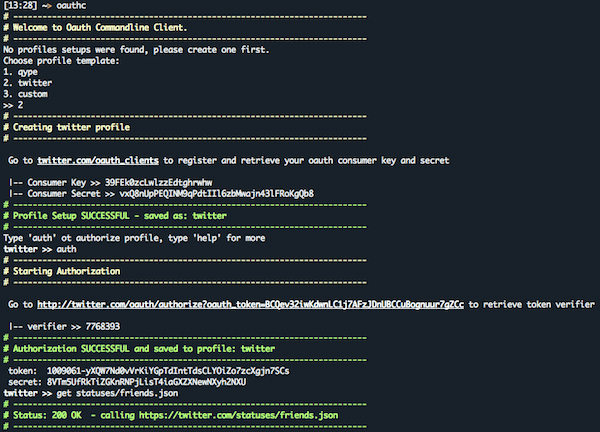Viewport: 600px width, 432px height.
Task: Click the Consumer Secret value string
Action: click(217, 194)
